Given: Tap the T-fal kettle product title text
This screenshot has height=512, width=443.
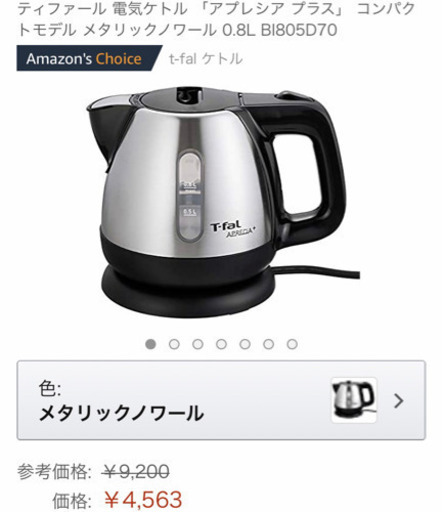Looking at the screenshot, I should (216, 19).
